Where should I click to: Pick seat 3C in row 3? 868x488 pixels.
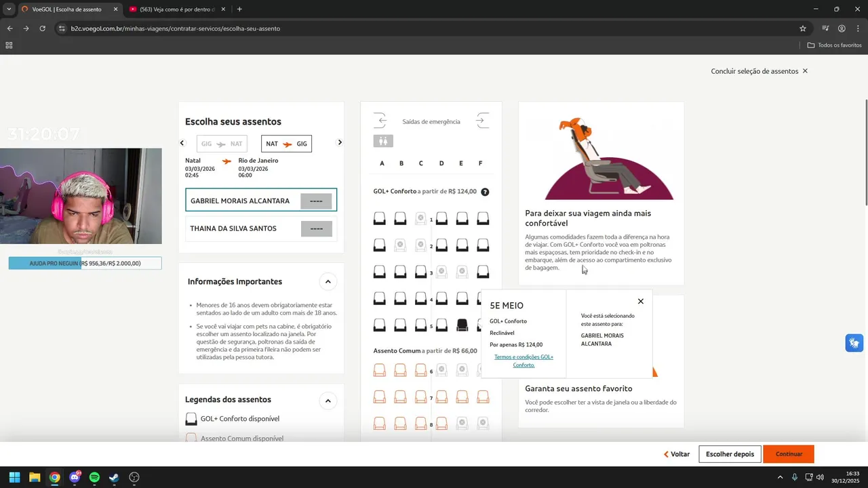420,272
